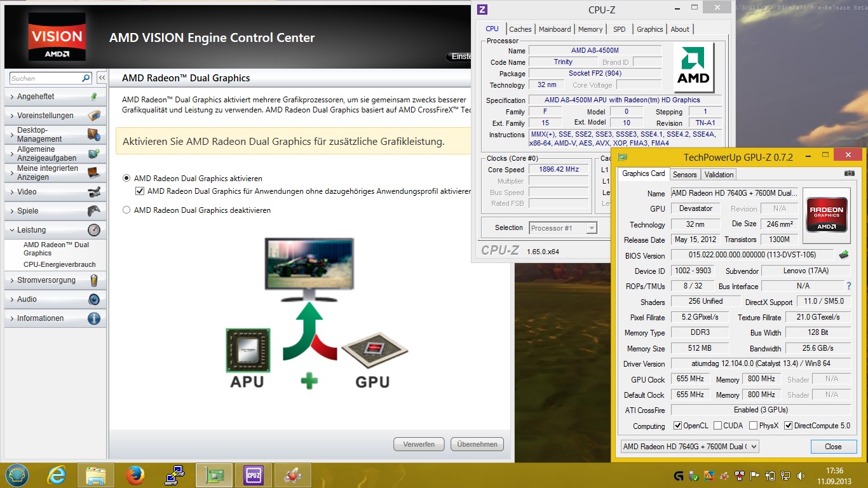The width and height of the screenshot is (868, 488).
Task: Open the About tab in CPU-Z
Action: (680, 29)
